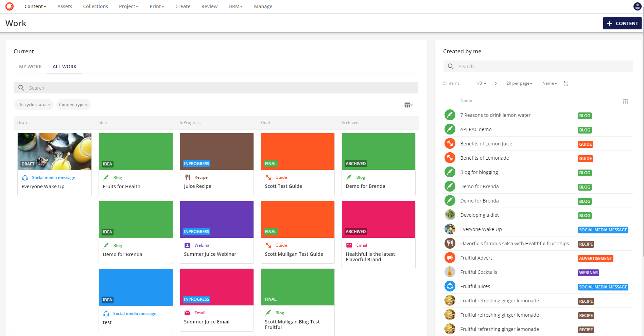
Task: Open the user avatar icon at top right
Action: click(637, 6)
